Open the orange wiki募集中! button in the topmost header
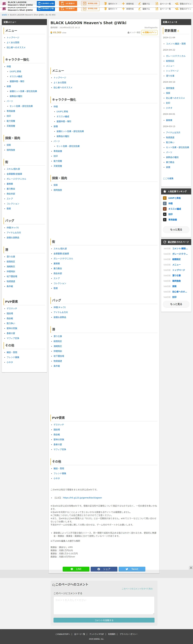This screenshot has height=644, width=193. tap(68, 3)
